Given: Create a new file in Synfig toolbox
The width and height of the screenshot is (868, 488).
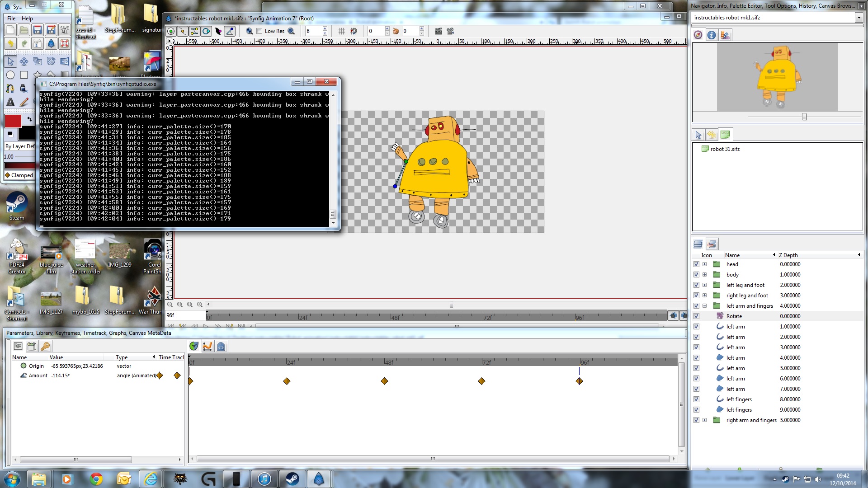Looking at the screenshot, I should click(10, 30).
